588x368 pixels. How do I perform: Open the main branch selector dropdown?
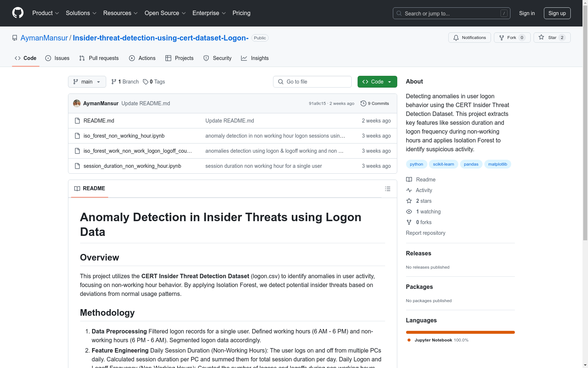point(87,82)
